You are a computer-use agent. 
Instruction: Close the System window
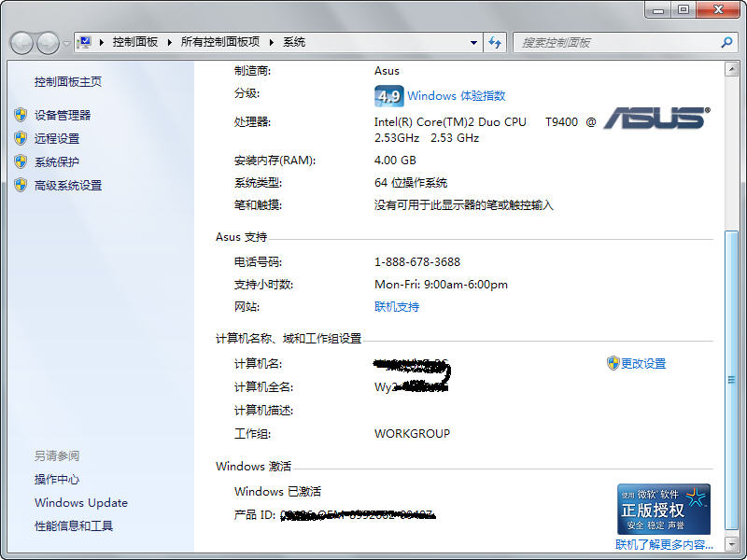(718, 9)
